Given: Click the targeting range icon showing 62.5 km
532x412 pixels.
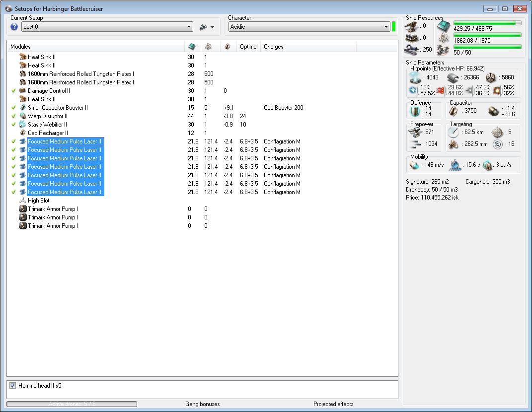Looking at the screenshot, I should (453, 132).
